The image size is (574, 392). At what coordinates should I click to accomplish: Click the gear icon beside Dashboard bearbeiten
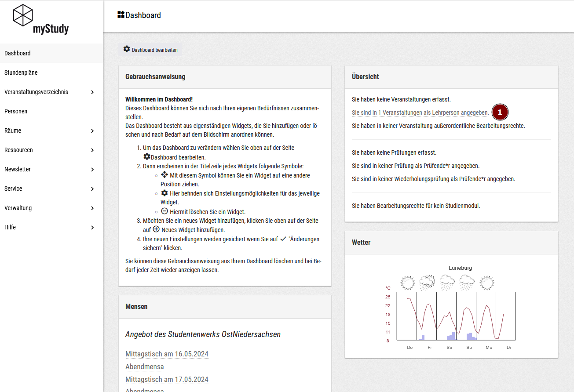coord(127,49)
